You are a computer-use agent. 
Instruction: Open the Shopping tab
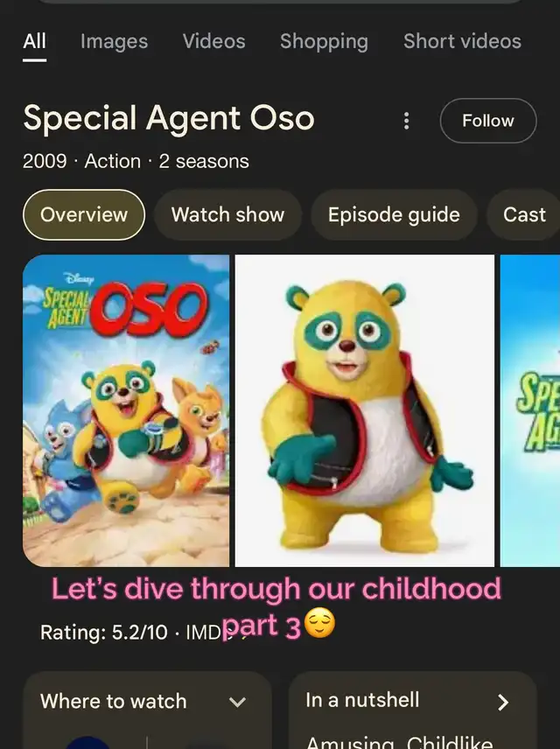point(324,41)
